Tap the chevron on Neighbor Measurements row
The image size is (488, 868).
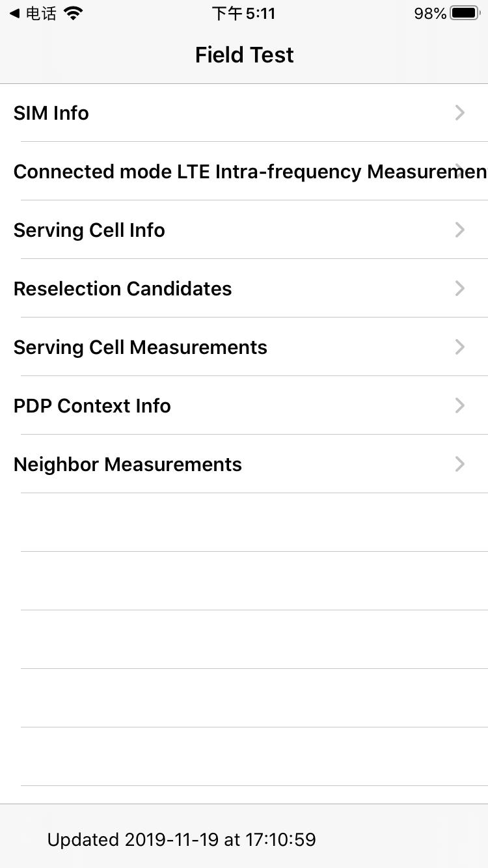click(x=460, y=464)
